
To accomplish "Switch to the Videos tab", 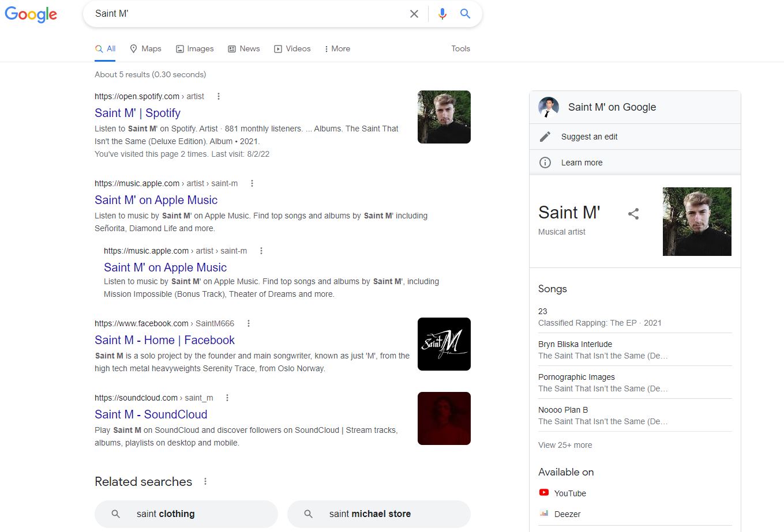I will click(292, 49).
